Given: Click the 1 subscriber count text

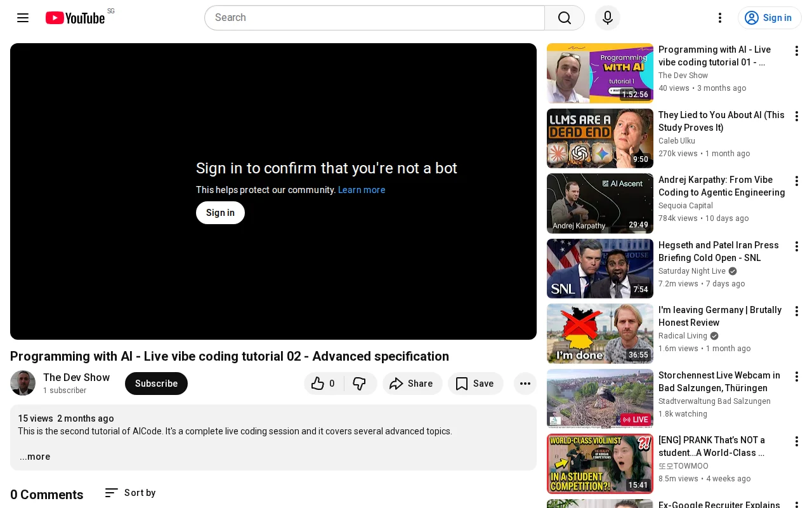Looking at the screenshot, I should [65, 391].
